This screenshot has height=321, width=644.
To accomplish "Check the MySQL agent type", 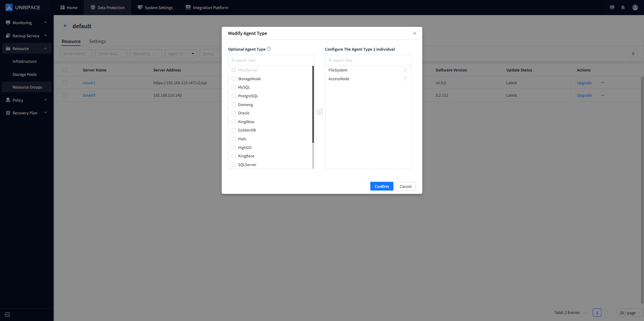I will point(234,87).
